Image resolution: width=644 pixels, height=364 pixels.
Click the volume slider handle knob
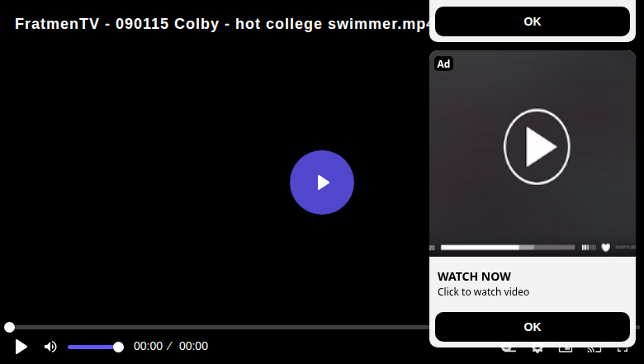(118, 347)
